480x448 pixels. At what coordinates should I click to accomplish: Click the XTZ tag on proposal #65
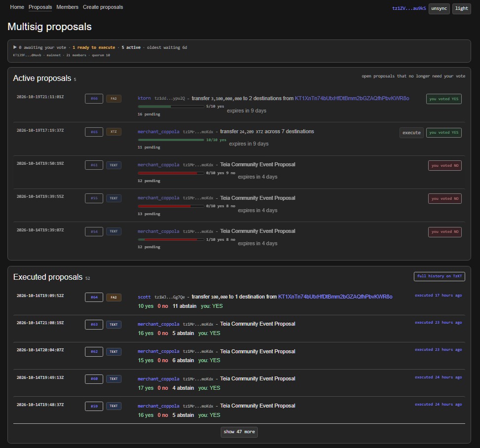tap(114, 132)
